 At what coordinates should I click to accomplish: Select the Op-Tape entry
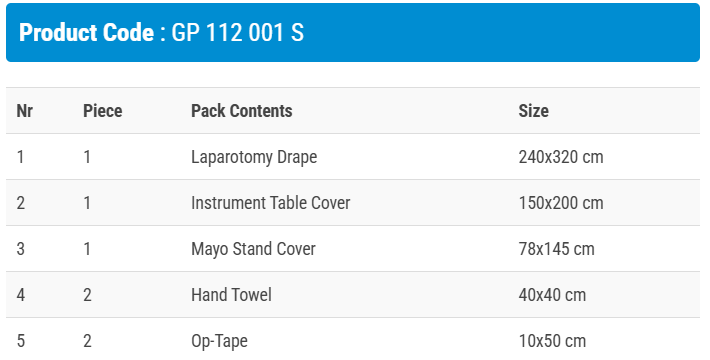click(x=219, y=341)
